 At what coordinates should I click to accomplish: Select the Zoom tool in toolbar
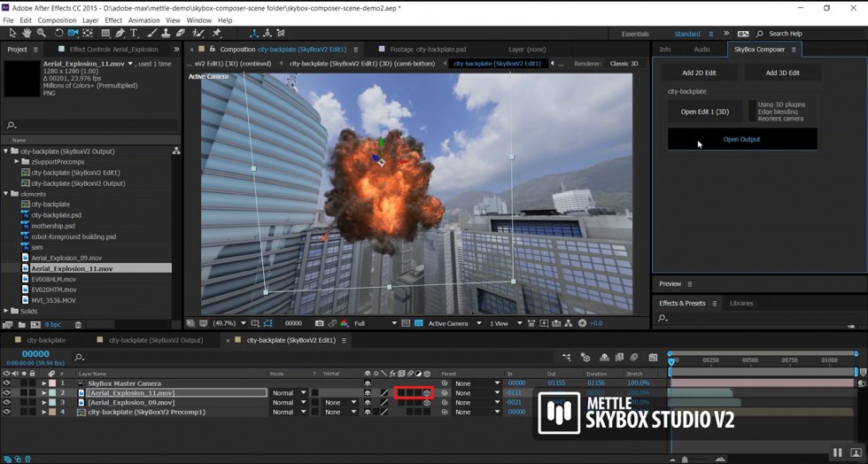tap(41, 34)
